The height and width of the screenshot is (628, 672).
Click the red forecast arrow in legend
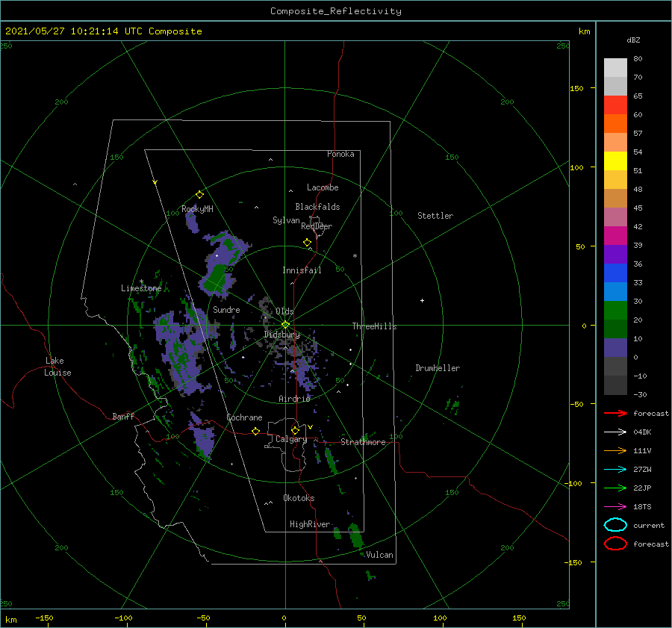click(615, 413)
